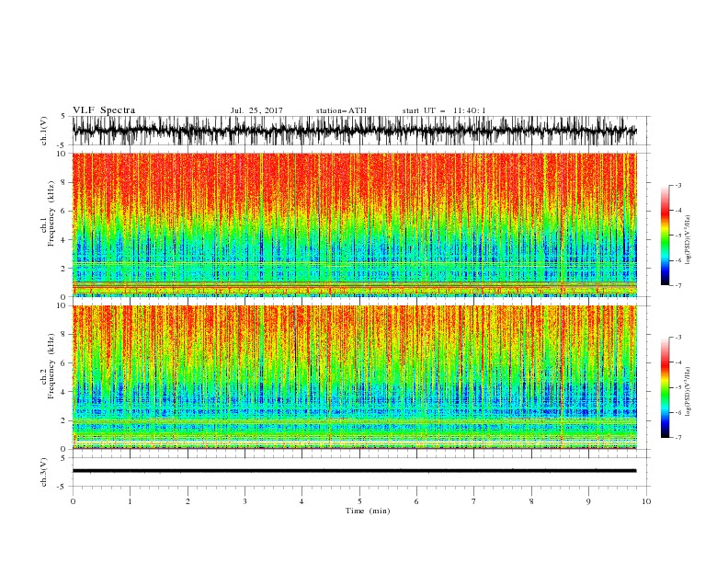This screenshot has width=728, height=563.
Task: Click inside the ch.1 spectrogram panel
Action: coord(354,224)
